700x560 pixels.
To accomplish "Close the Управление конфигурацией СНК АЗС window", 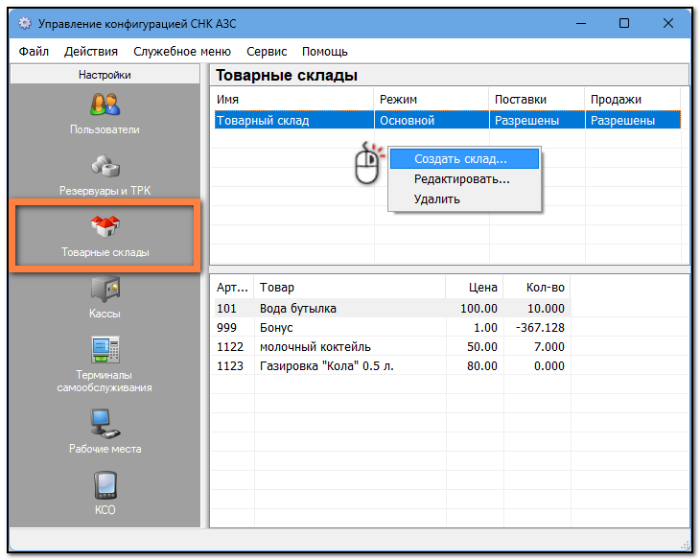I will tap(668, 23).
